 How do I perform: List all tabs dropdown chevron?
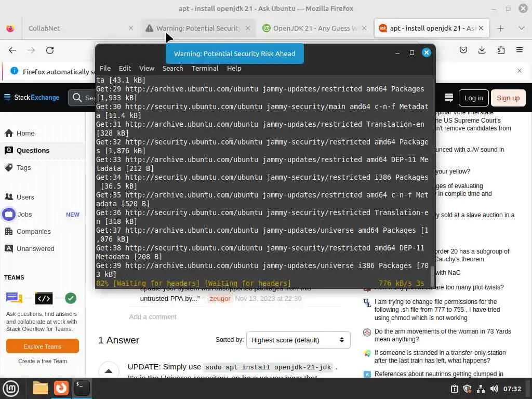pyautogui.click(x=522, y=28)
